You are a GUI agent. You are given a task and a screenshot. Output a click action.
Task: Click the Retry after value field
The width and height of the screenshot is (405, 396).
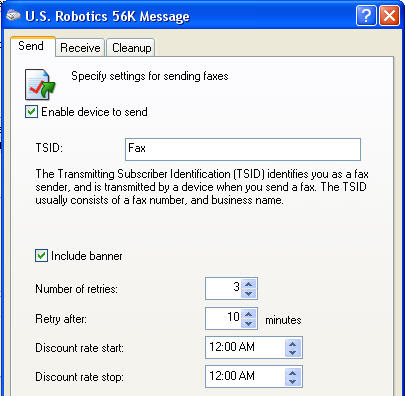click(223, 318)
